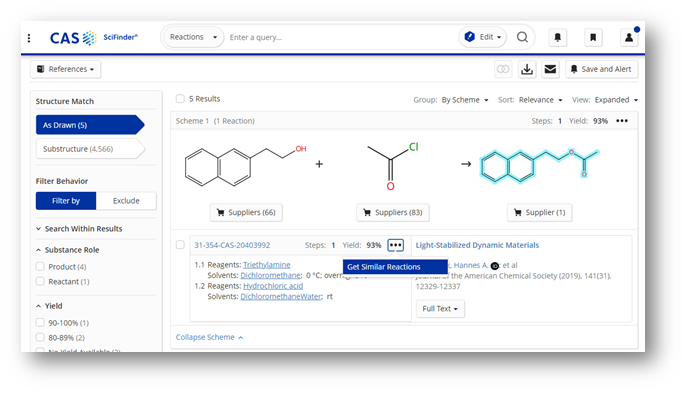Open the user account icon
This screenshot has width=687, height=394.
[x=629, y=37]
